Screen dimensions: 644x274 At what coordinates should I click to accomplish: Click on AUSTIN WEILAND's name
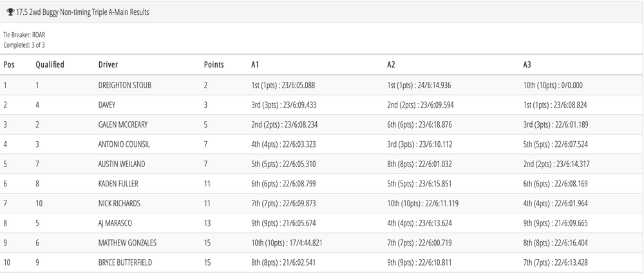[x=122, y=164]
